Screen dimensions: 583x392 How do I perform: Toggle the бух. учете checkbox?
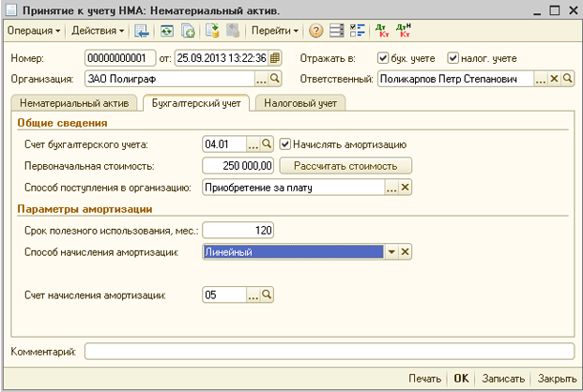(383, 58)
